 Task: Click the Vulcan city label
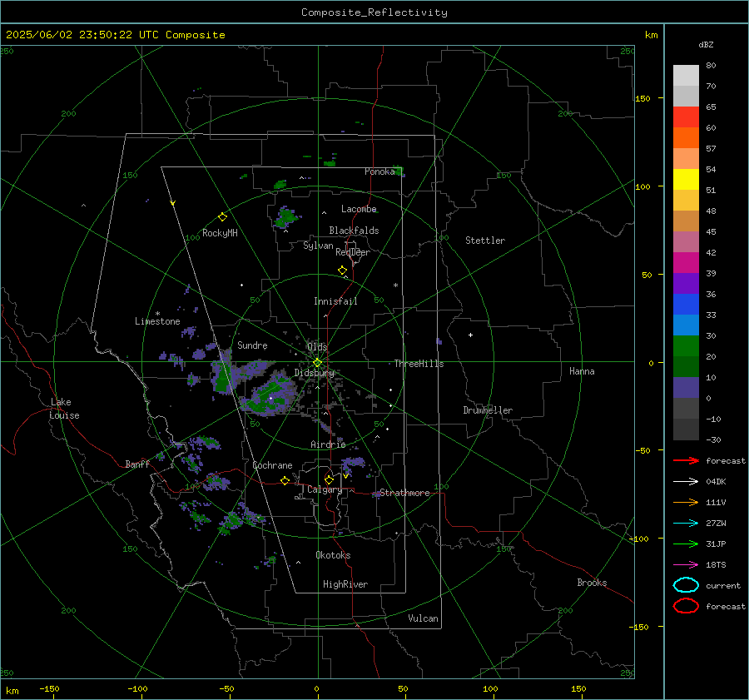coord(423,618)
